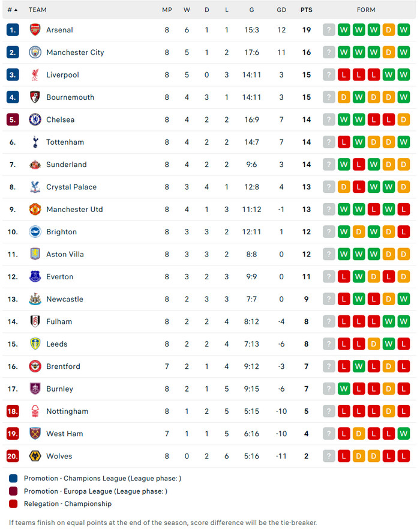Screen dimensions: 420x531
Task: Click the Brentford club crest icon
Action: [x=35, y=366]
